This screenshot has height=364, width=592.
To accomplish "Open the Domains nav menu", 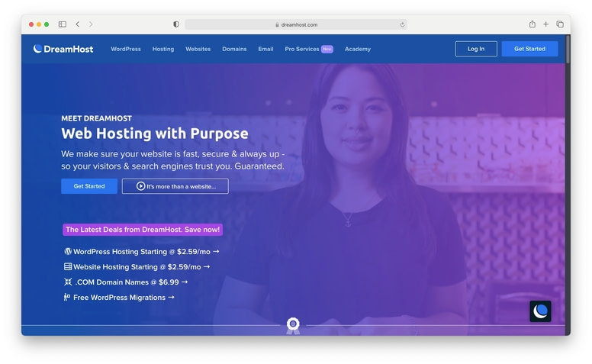I will 234,49.
